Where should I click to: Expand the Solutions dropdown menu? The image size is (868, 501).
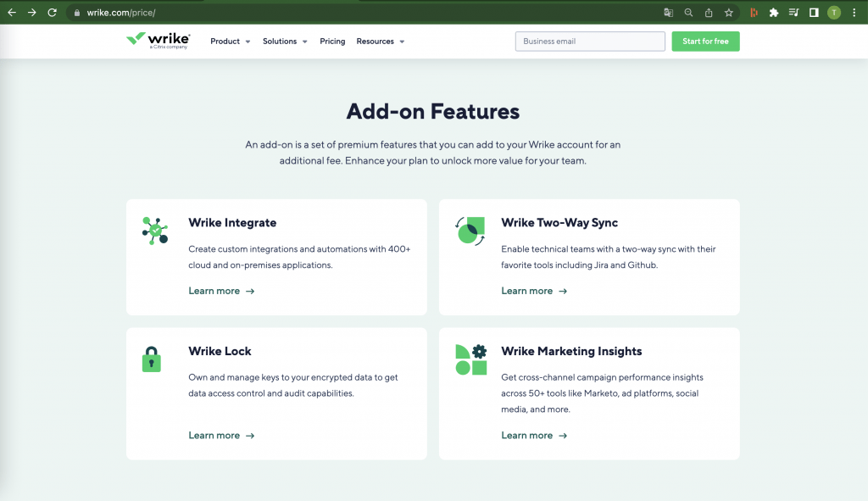click(284, 42)
